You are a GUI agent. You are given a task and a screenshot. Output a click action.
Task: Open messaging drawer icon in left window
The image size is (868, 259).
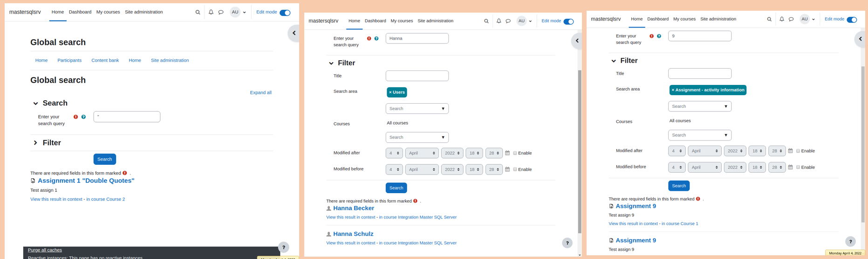[221, 12]
